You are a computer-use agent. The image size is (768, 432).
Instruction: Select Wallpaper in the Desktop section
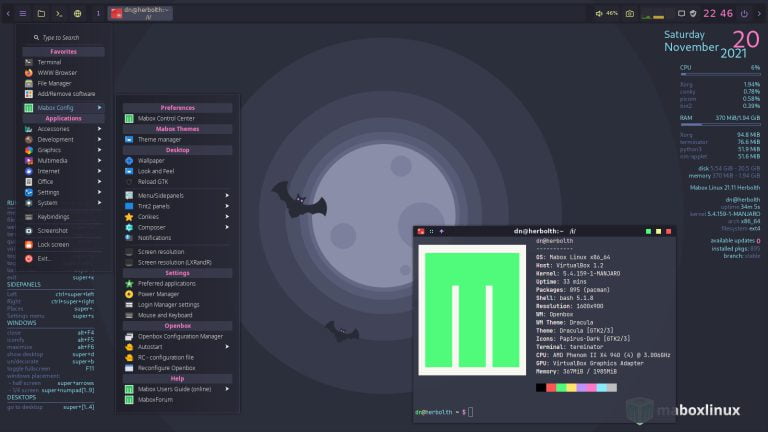pos(151,160)
